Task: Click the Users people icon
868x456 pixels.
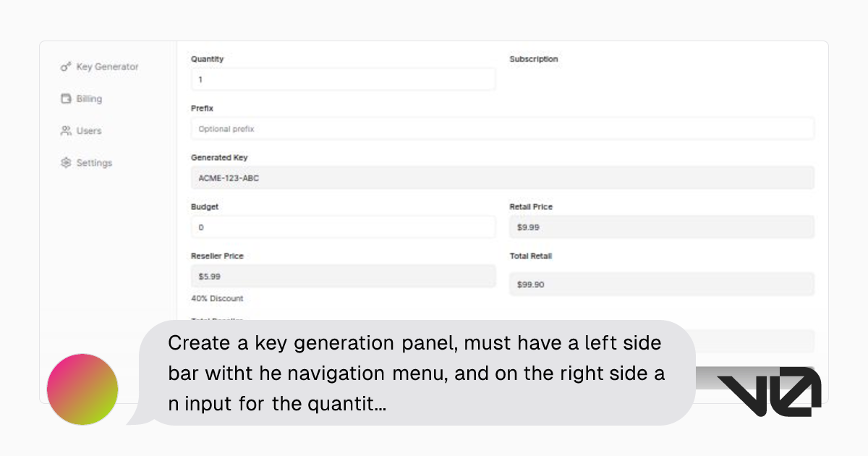Action: pos(65,130)
